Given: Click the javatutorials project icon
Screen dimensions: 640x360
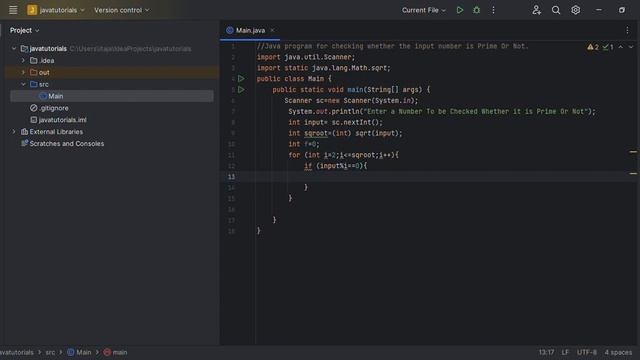Looking at the screenshot, I should click(x=32, y=10).
